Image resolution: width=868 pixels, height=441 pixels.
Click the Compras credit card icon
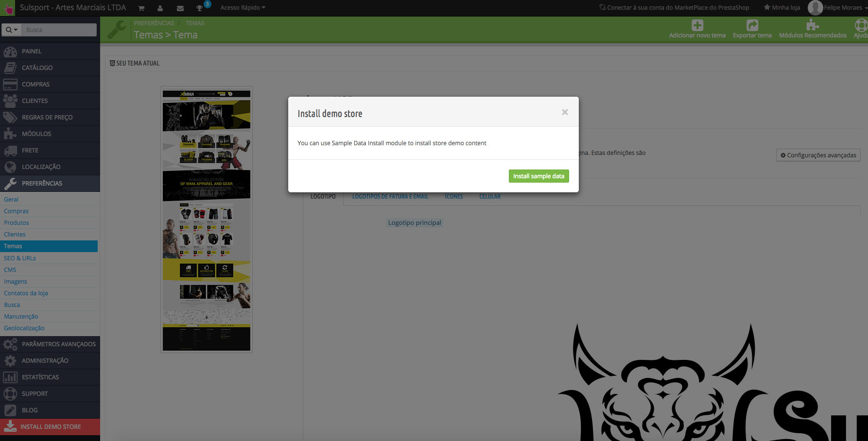coord(10,84)
